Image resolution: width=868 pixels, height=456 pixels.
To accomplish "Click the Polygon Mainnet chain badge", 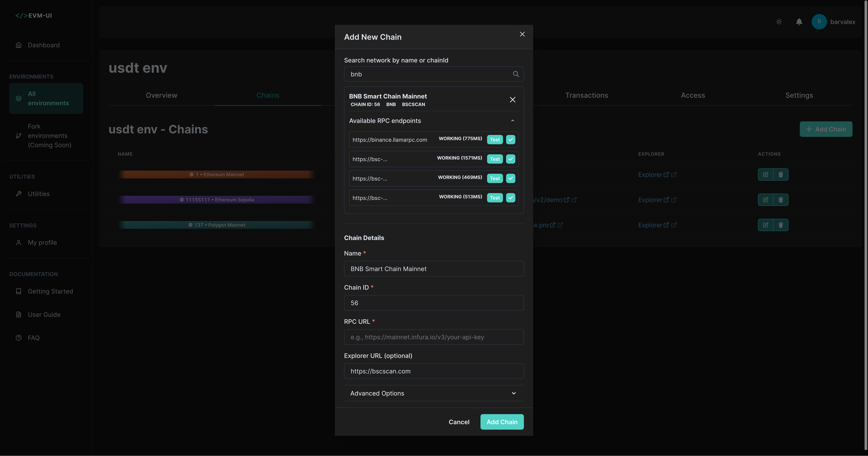I will 217,225.
